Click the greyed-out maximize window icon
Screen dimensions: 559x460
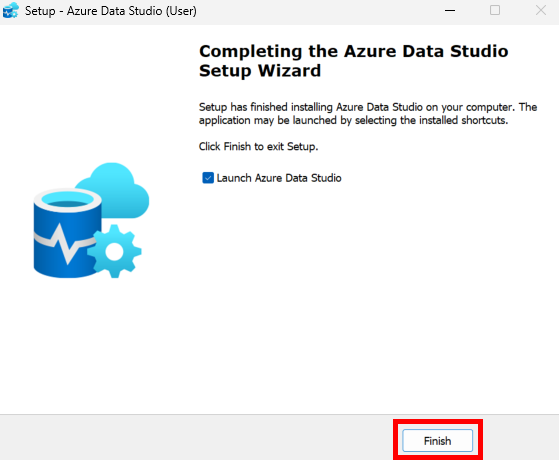click(x=495, y=10)
